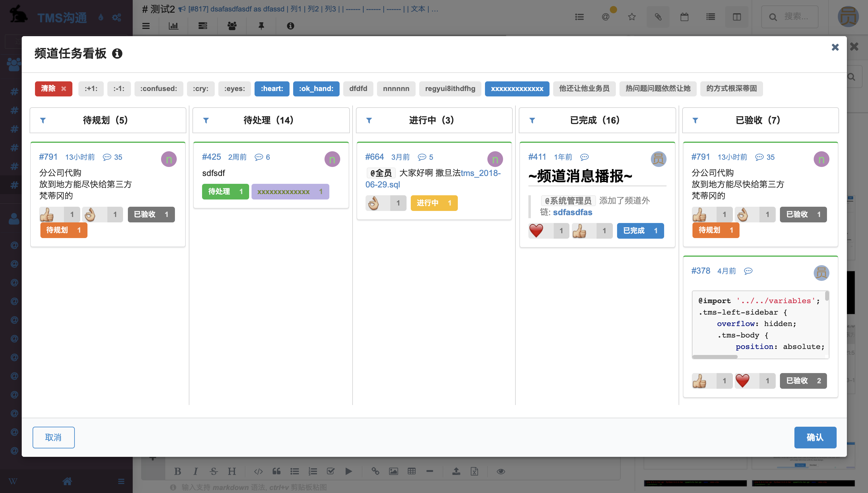
Task: Open filter in 已验收 column header
Action: 695,120
